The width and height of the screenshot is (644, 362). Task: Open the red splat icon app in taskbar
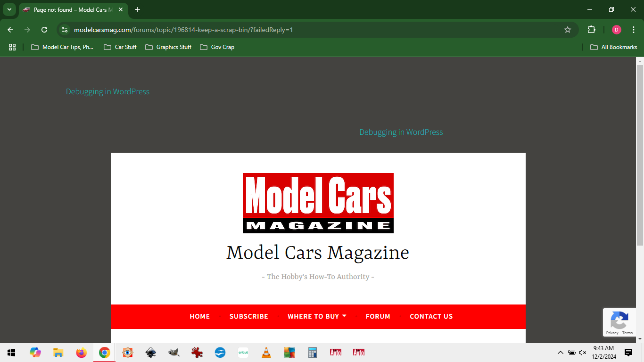(197, 353)
